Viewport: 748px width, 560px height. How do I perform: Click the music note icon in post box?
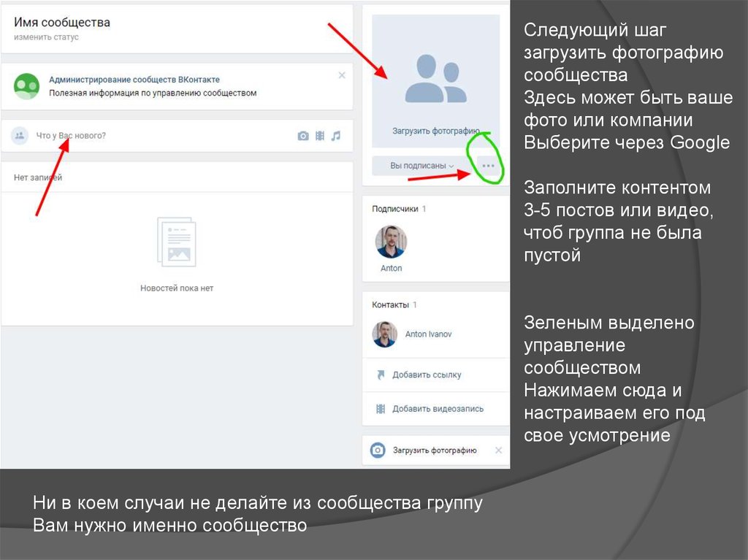coord(336,136)
